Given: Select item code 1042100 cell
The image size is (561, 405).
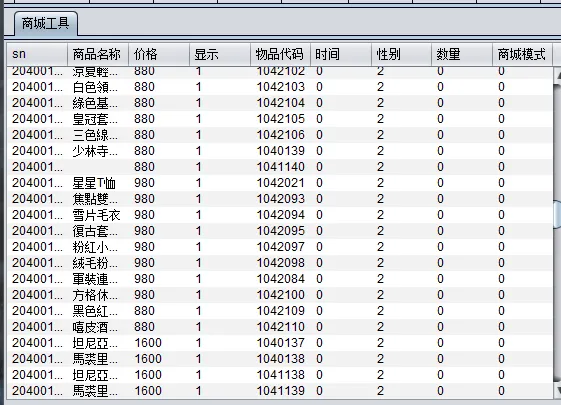Looking at the screenshot, I should coord(280,295).
